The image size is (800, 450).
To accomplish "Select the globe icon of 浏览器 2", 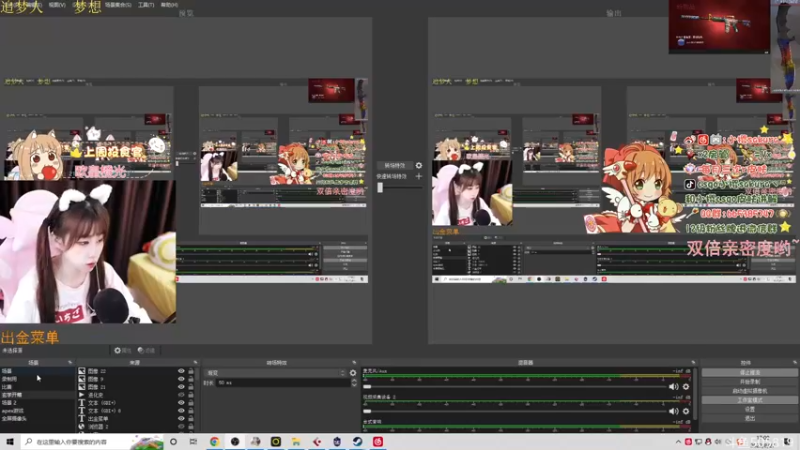I will [82, 426].
